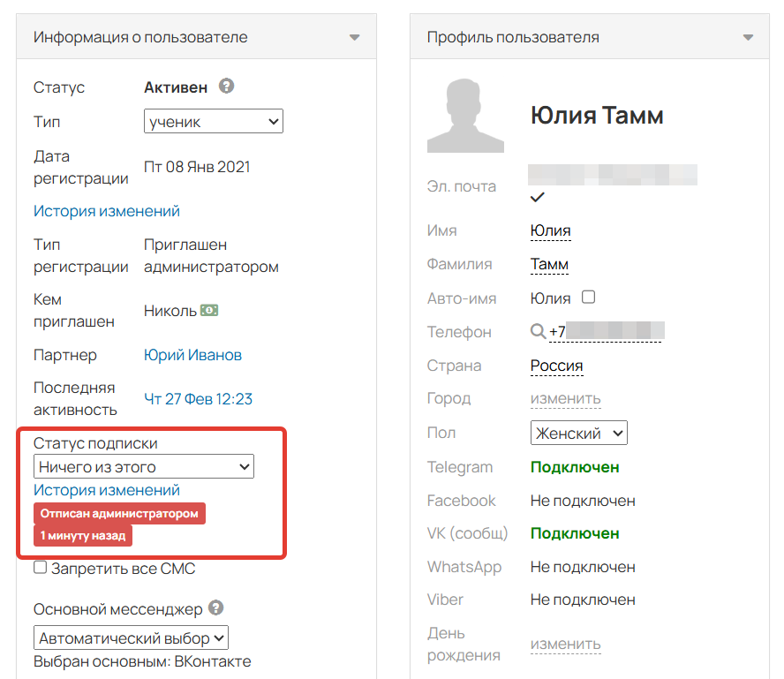This screenshot has width=784, height=679.
Task: Click the email confirmed checkmark icon
Action: point(537,196)
